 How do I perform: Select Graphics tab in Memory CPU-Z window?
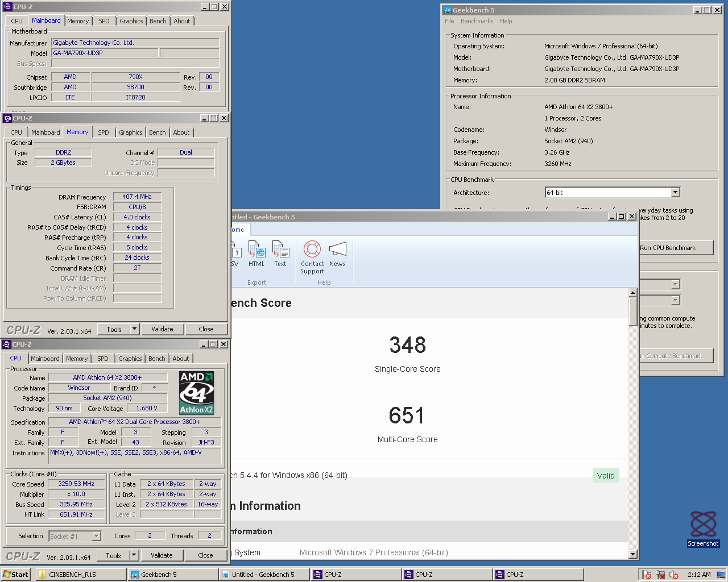tap(131, 132)
